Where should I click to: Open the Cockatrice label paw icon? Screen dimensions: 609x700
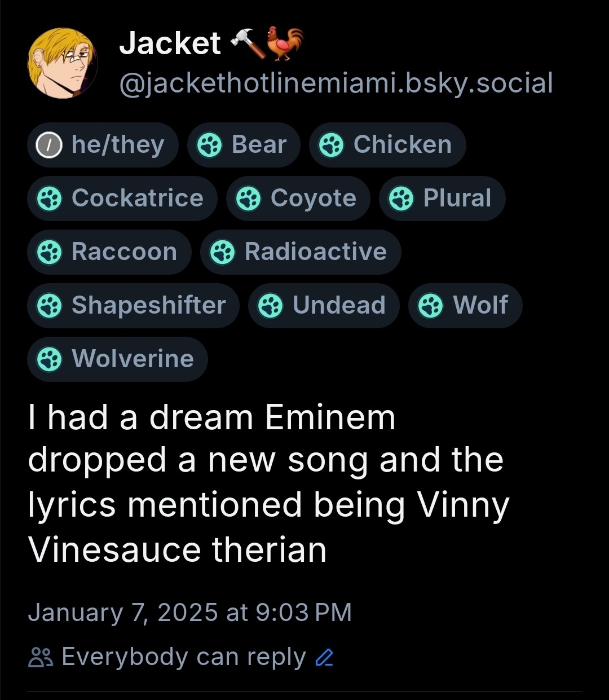(x=49, y=199)
